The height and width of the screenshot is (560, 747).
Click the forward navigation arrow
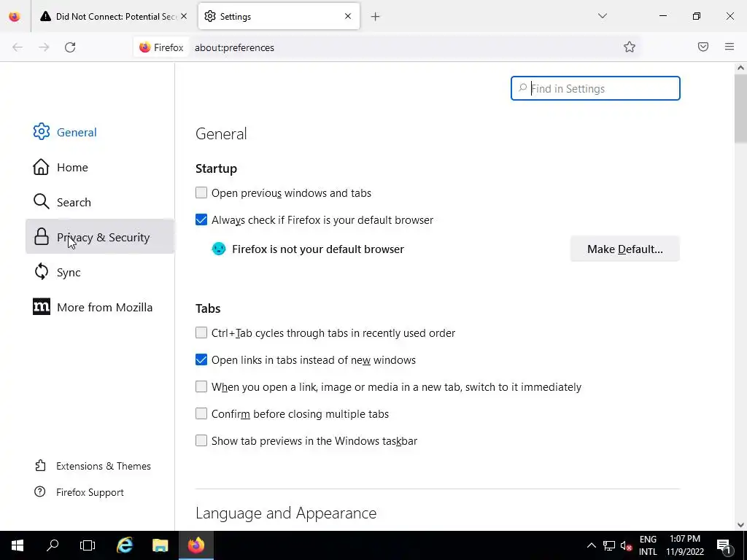pos(44,47)
